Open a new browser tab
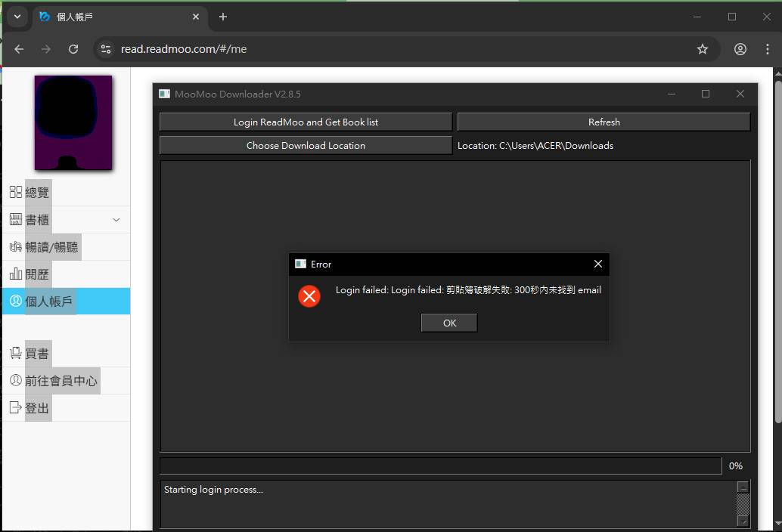Screen dimensions: 782x532 (x=222, y=17)
